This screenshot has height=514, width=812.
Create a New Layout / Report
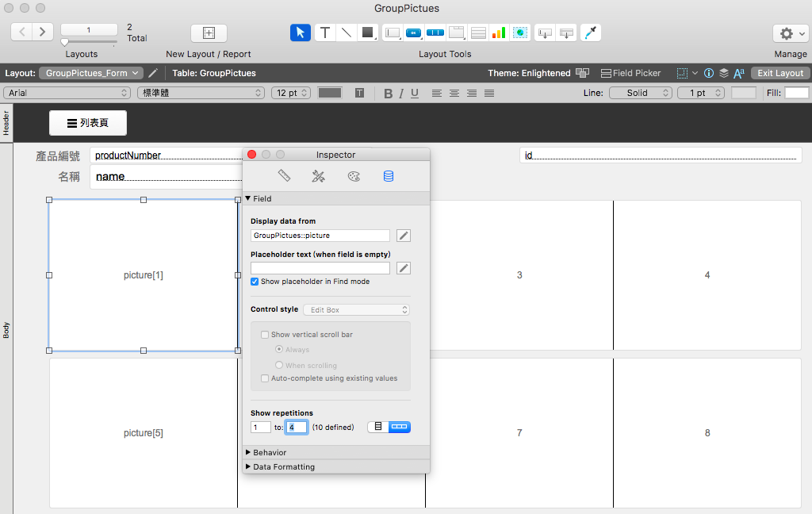pyautogui.click(x=209, y=33)
